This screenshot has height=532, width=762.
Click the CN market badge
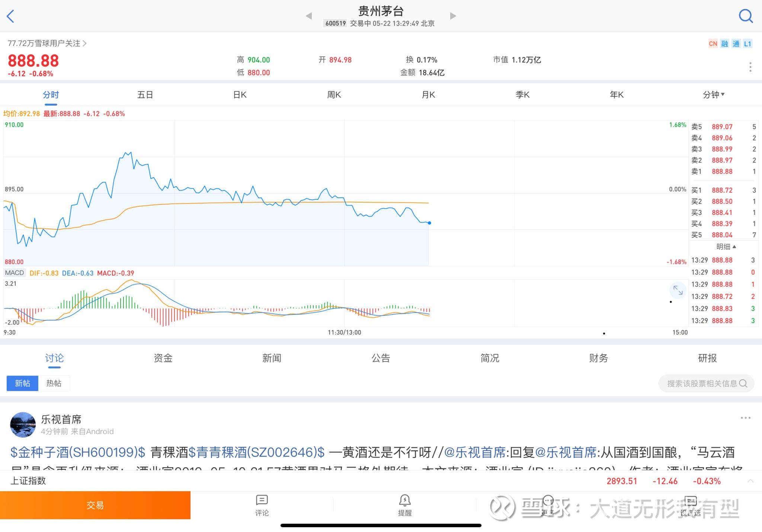click(713, 43)
